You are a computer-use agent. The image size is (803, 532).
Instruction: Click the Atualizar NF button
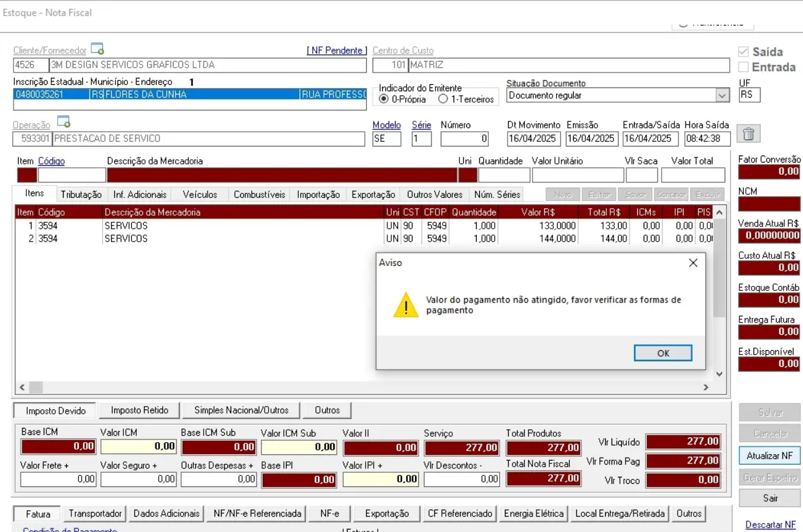tap(770, 456)
